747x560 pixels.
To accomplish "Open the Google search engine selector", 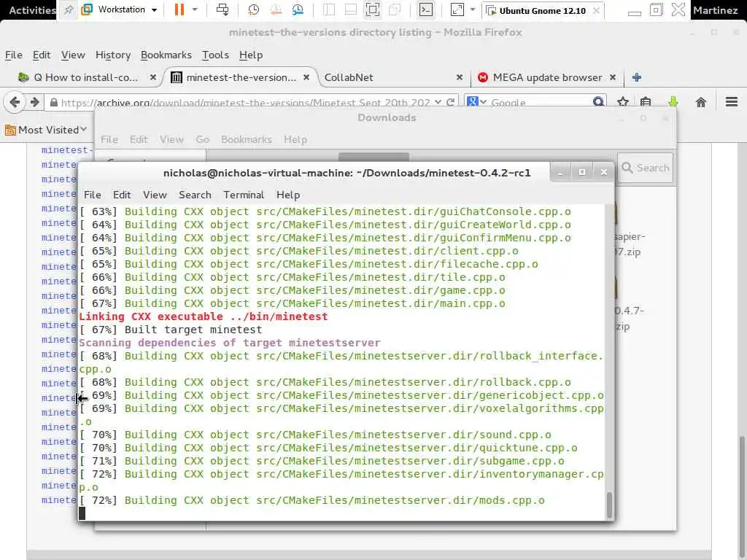I will 476,102.
